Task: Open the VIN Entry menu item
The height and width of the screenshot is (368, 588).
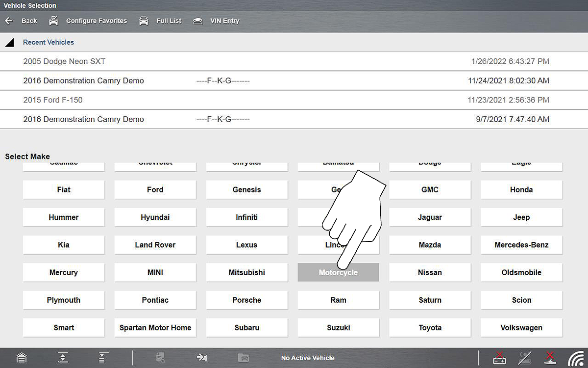Action: click(224, 21)
